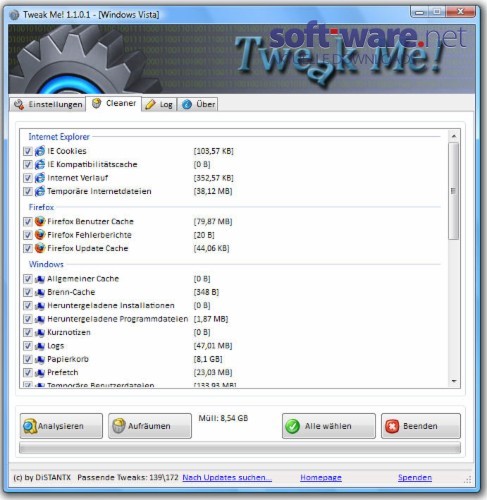Click the red X icon on Beenden
This screenshot has width=487, height=500.
[x=392, y=426]
